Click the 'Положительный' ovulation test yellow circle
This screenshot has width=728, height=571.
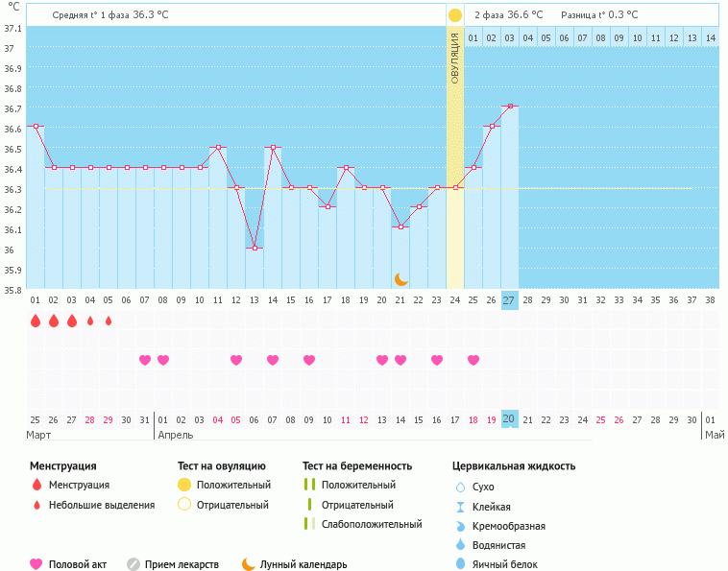[x=184, y=485]
